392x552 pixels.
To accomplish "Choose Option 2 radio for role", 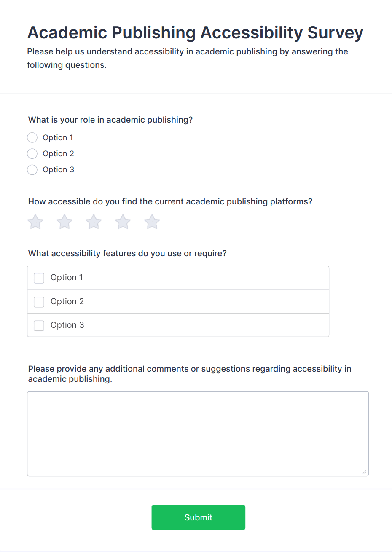I will pos(32,154).
